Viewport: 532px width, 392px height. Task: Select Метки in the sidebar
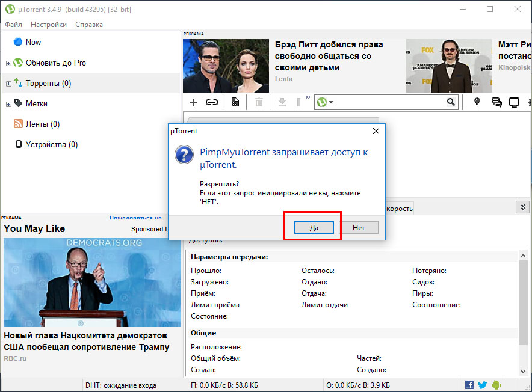(x=37, y=104)
